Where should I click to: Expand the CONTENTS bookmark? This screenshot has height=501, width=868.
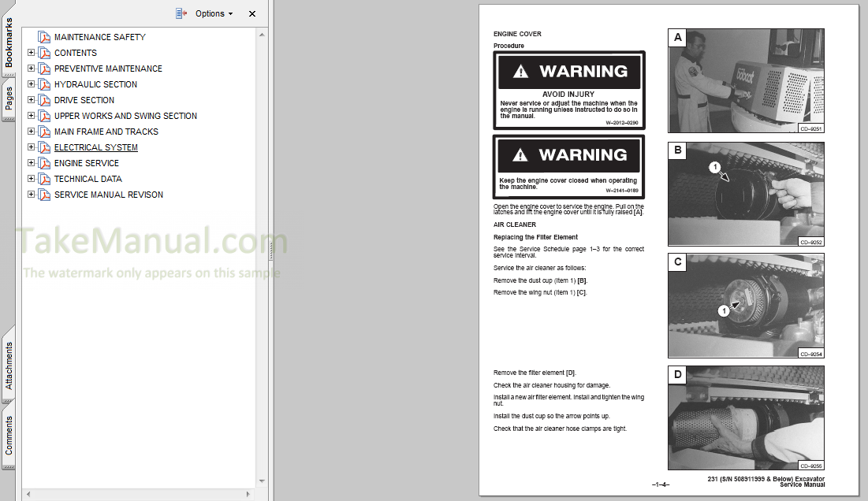(31, 53)
